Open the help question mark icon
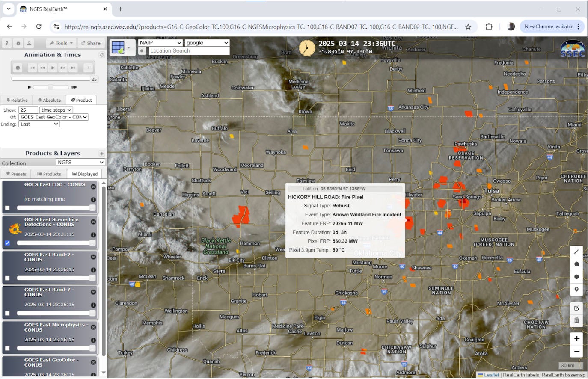 pyautogui.click(x=7, y=43)
